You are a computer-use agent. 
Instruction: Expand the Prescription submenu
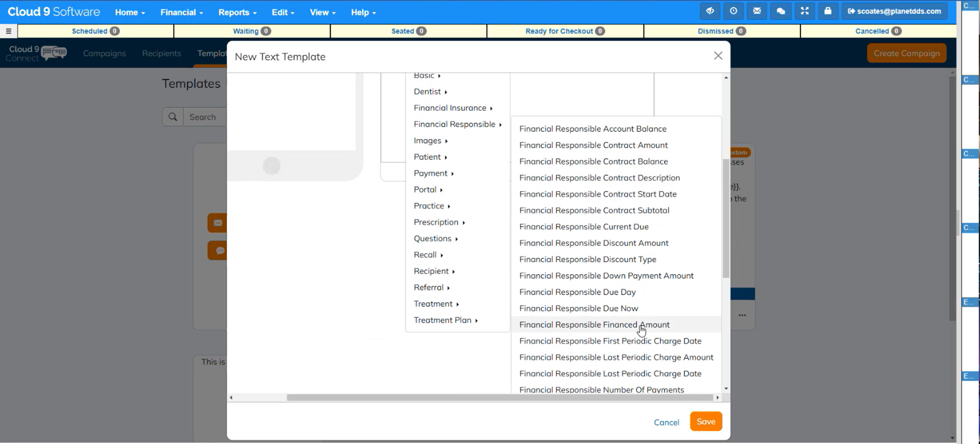click(458, 222)
